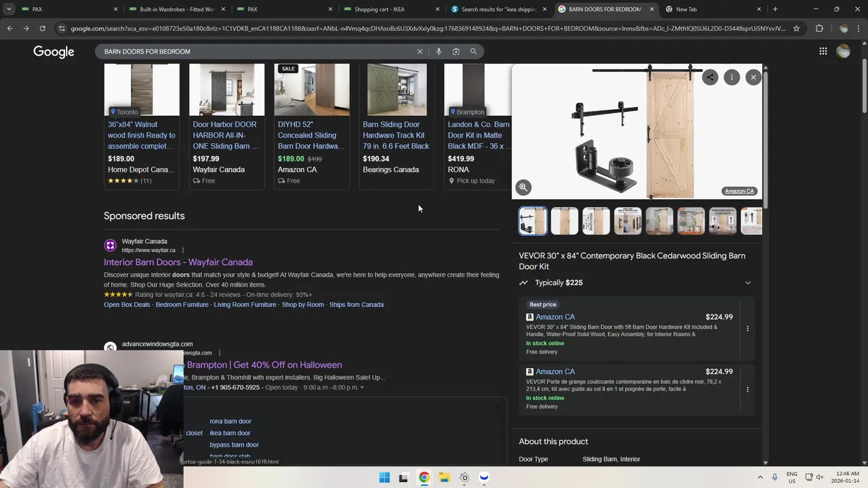The height and width of the screenshot is (488, 868).
Task: Select third product thumbnail in gallery
Action: click(596, 221)
